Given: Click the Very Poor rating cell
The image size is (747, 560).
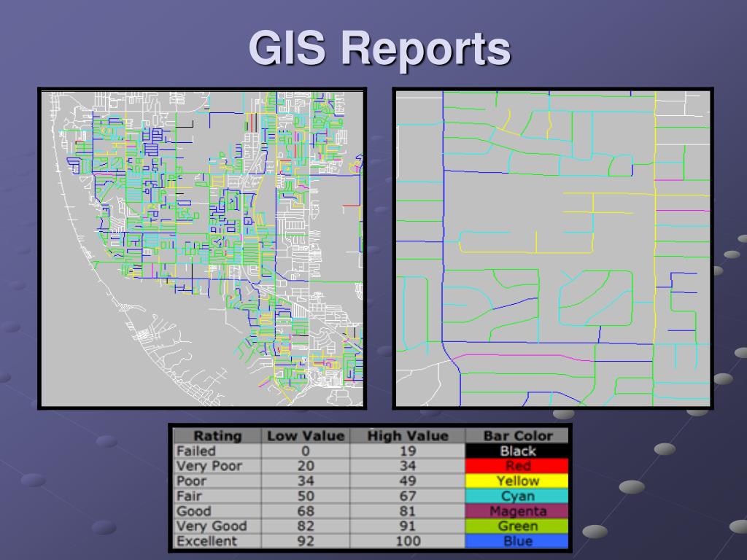Looking at the screenshot, I should coord(217,466).
